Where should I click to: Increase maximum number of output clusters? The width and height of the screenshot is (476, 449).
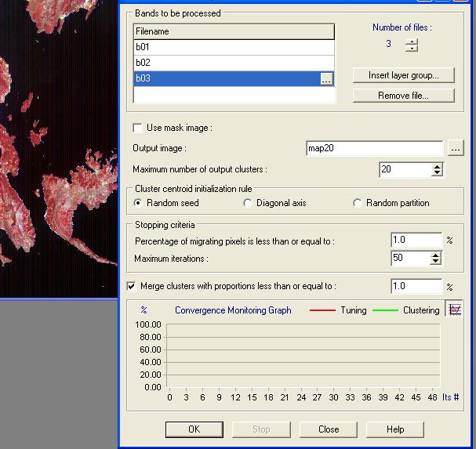pyautogui.click(x=437, y=167)
